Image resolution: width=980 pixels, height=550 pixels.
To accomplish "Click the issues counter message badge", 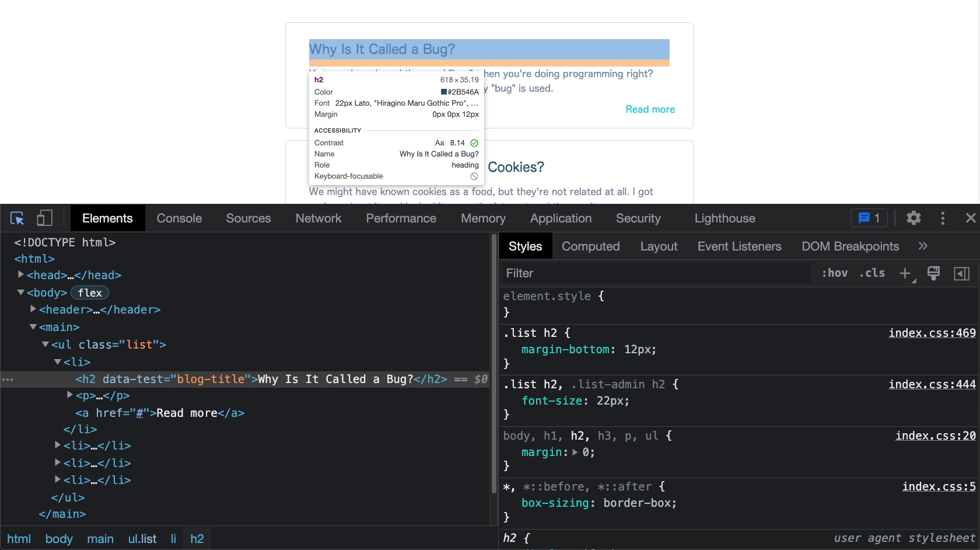I will click(x=869, y=218).
